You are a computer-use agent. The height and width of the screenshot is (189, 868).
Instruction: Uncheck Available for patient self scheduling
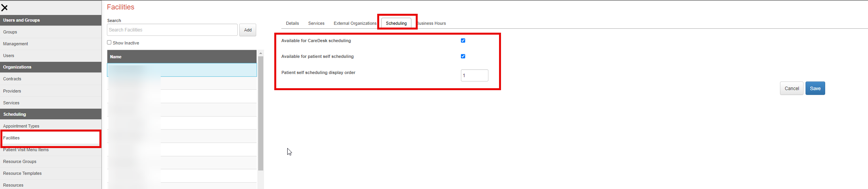[x=463, y=56]
